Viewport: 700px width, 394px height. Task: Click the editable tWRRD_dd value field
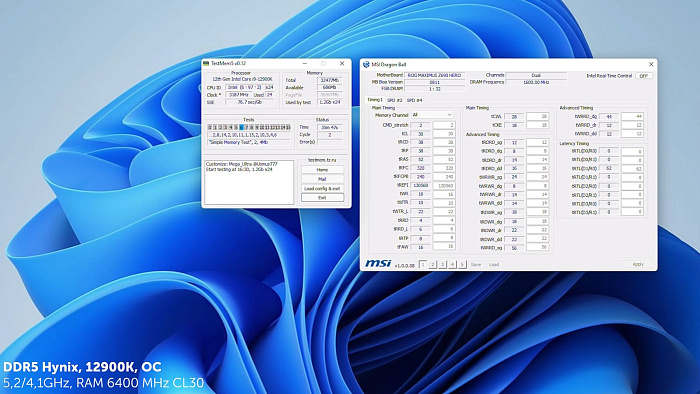[632, 133]
